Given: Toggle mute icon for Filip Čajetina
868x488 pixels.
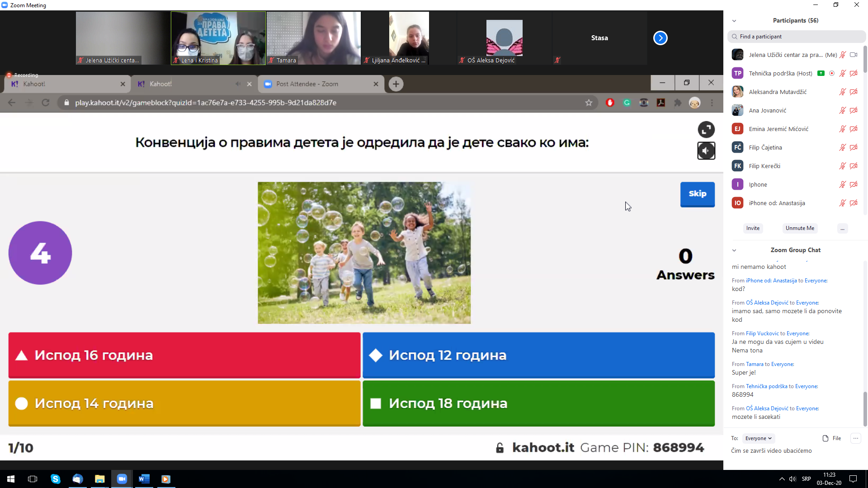Looking at the screenshot, I should [x=843, y=147].
